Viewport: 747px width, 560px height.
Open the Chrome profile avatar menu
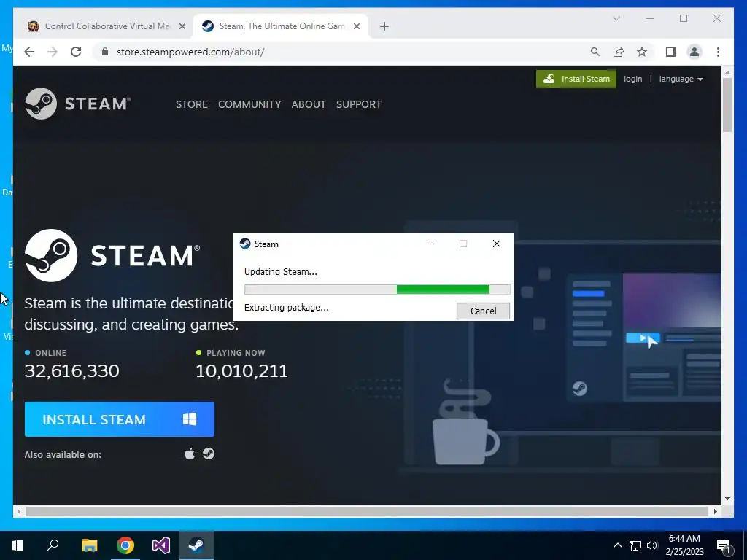pos(694,52)
